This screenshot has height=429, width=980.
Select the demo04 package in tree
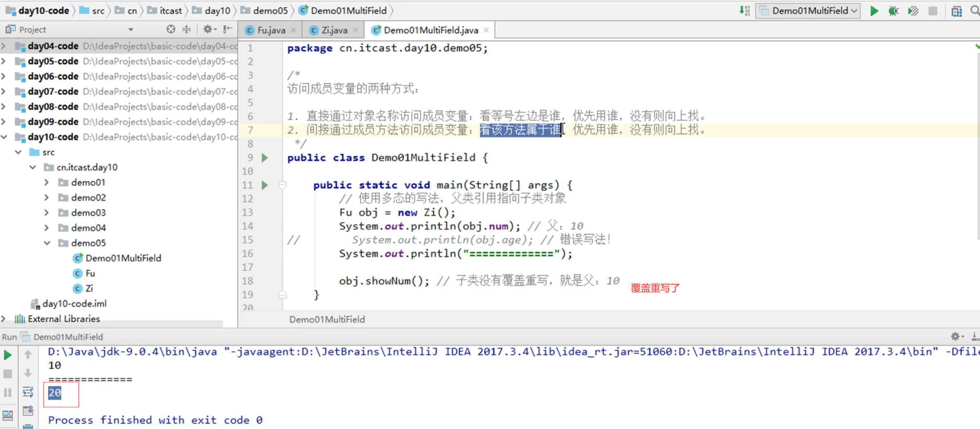tap(82, 228)
